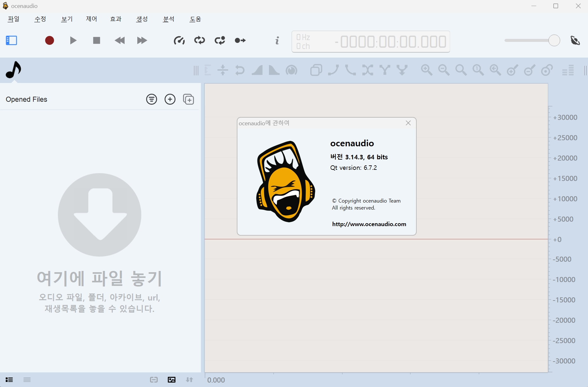The width and height of the screenshot is (588, 387).
Task: Click the trim icon in edit toolbar
Action: [x=208, y=70]
